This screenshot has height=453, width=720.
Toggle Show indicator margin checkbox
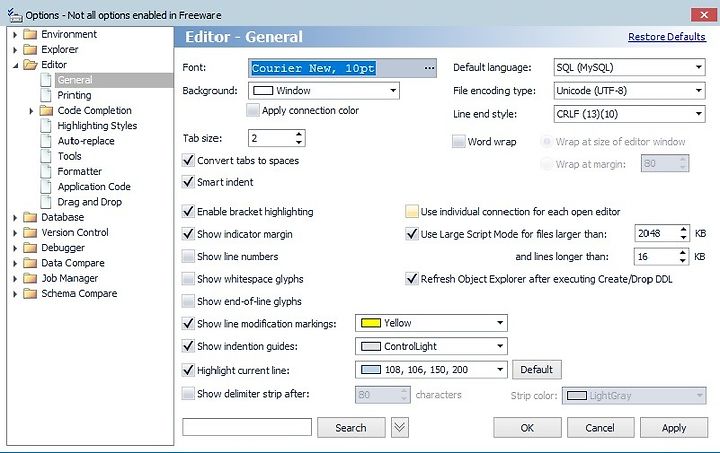coord(188,234)
